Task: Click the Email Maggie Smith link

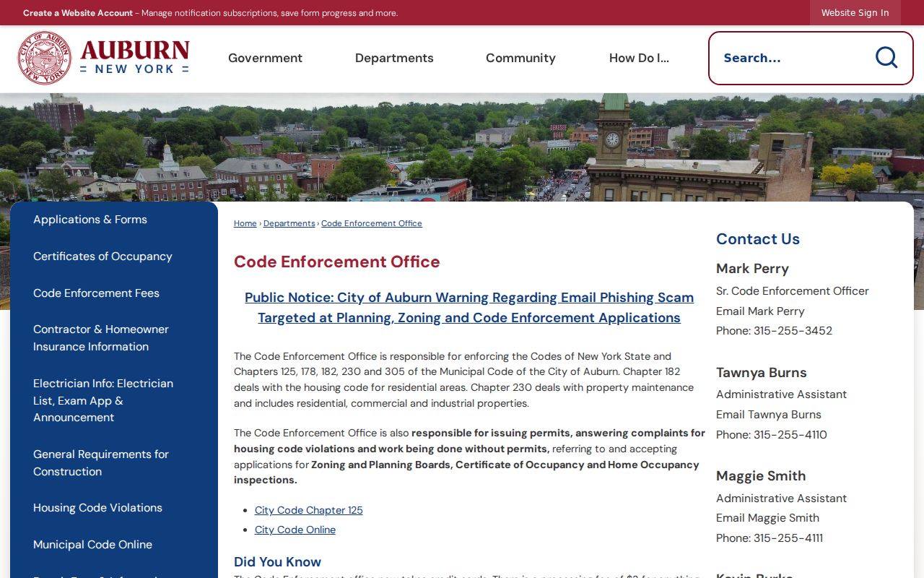Action: 767,518
